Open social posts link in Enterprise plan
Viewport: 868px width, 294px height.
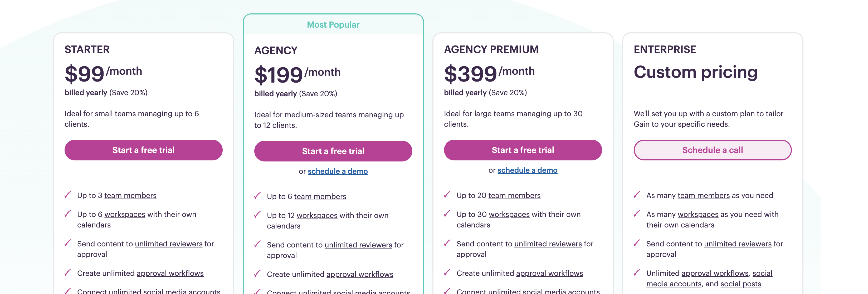pyautogui.click(x=740, y=284)
